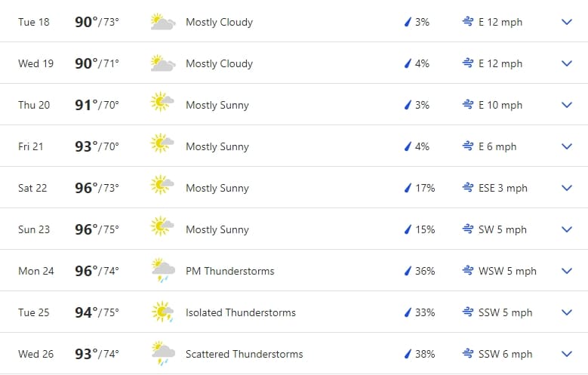Select the Sat 22 date label
The height and width of the screenshot is (375, 588).
tap(32, 188)
